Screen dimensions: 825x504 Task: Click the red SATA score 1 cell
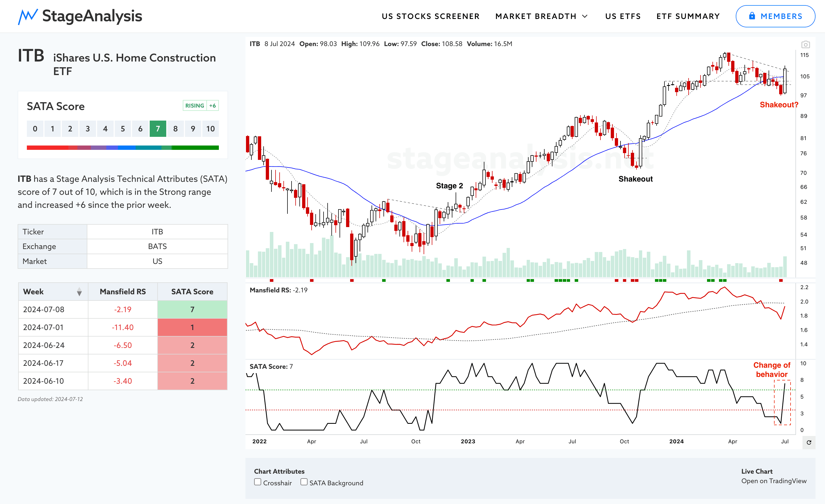[192, 327]
